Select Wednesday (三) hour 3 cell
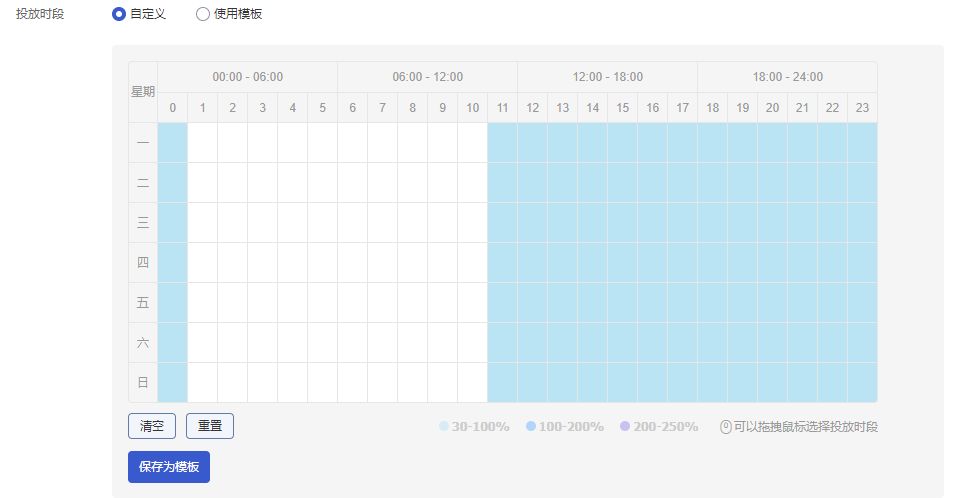Screen dimensions: 969x498 pos(263,222)
